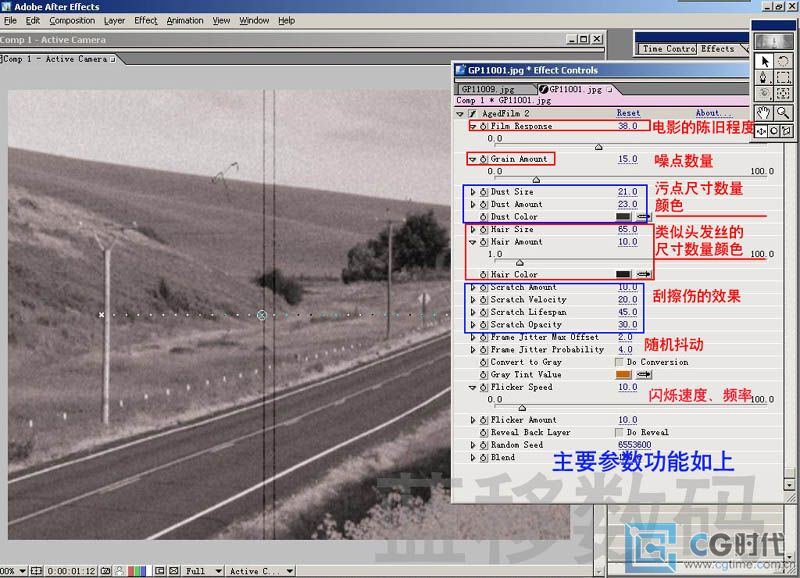Select the Pan Behind tool
Viewport: 800px width, 578px height.
pos(783,94)
